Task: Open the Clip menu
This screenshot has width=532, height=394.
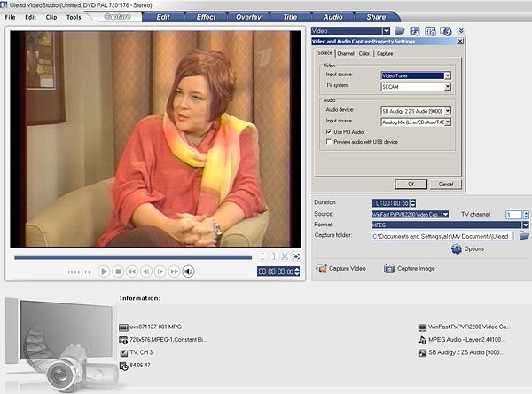Action: [x=52, y=17]
